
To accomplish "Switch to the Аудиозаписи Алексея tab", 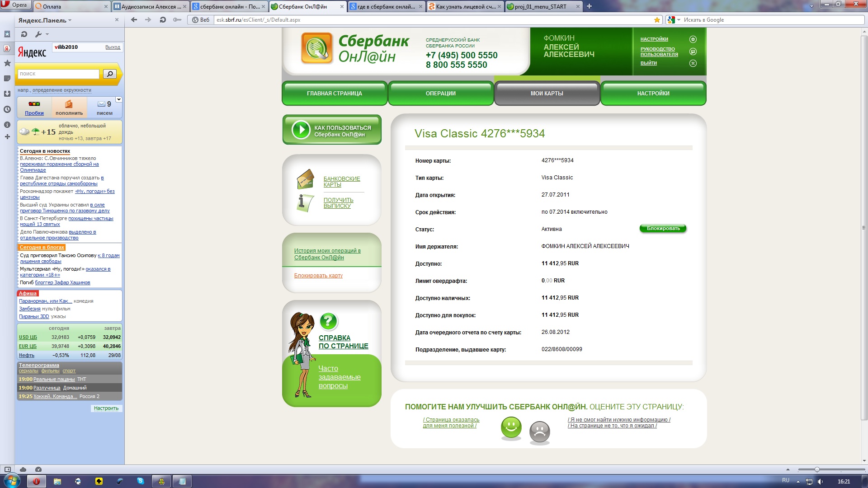I will tap(150, 6).
